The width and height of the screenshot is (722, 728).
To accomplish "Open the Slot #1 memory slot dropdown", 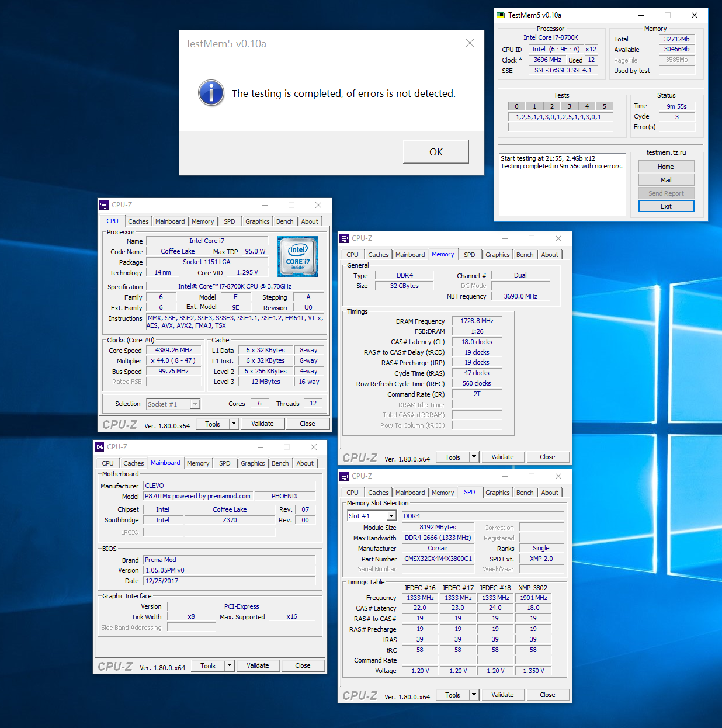I will pos(391,516).
